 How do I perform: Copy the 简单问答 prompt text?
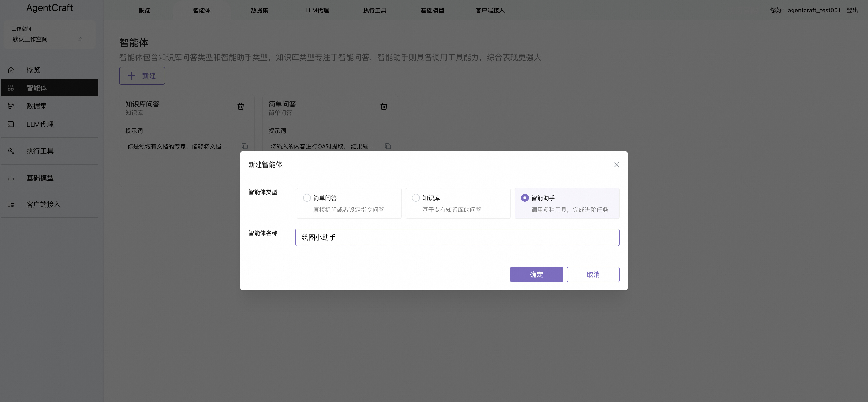[388, 146]
